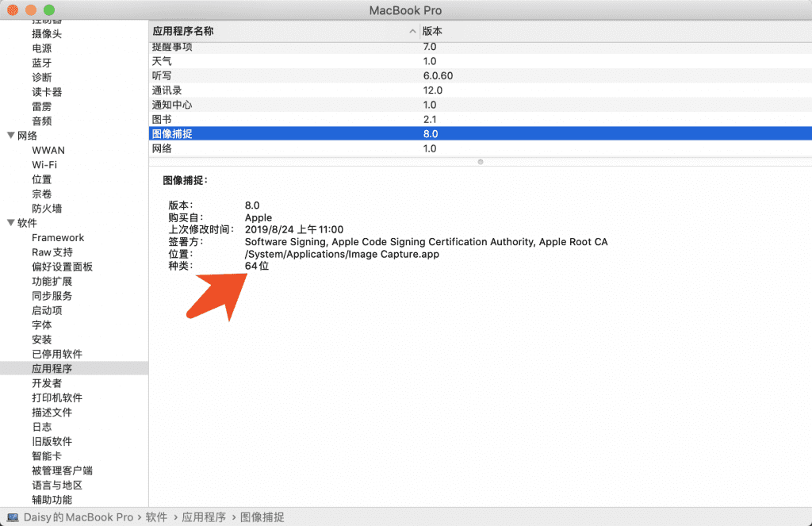Click the sort chevron on 应用程序名称 header
This screenshot has height=526, width=812.
pyautogui.click(x=412, y=31)
